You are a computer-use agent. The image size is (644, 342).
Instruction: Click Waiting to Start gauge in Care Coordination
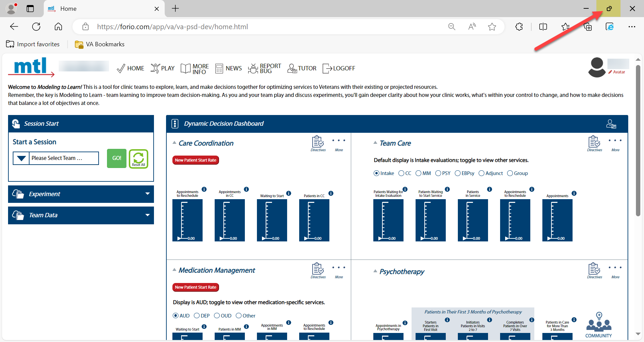click(x=272, y=220)
